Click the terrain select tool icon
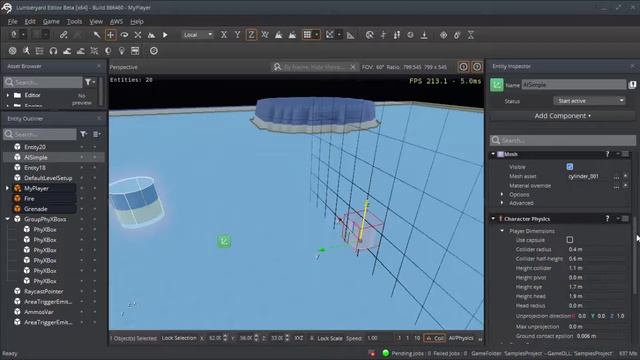 (x=151, y=35)
